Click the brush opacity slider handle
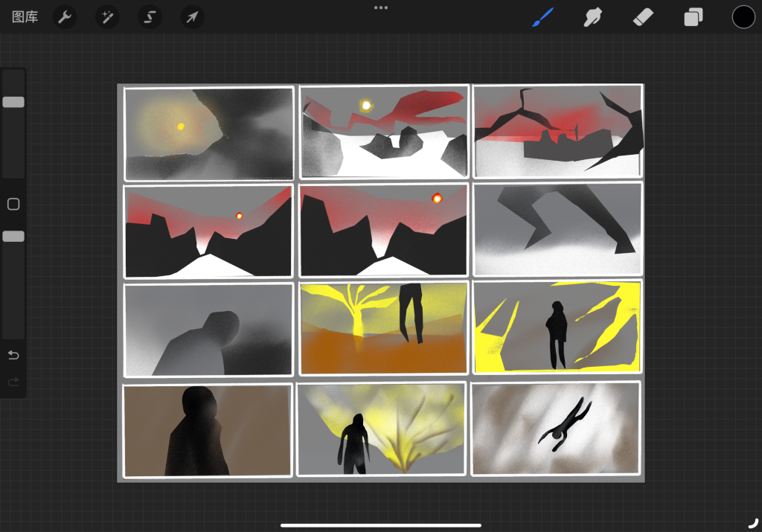Viewport: 762px width, 532px height. pyautogui.click(x=13, y=236)
